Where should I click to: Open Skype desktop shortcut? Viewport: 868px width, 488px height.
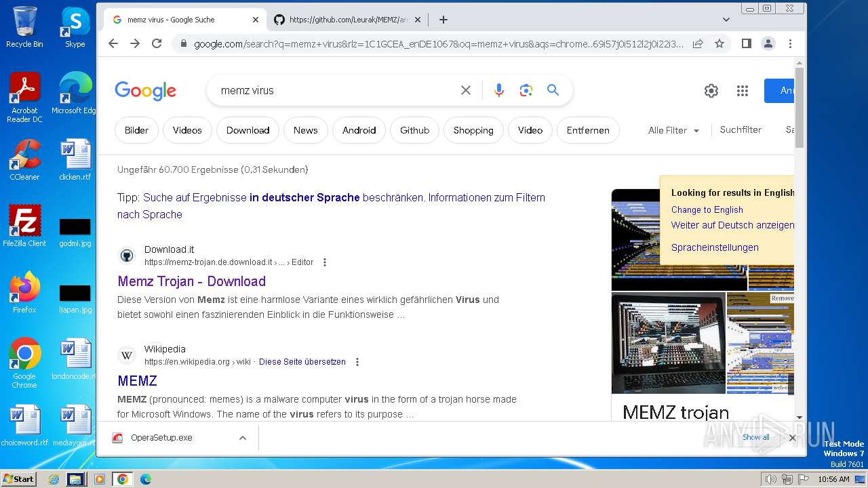(x=75, y=27)
